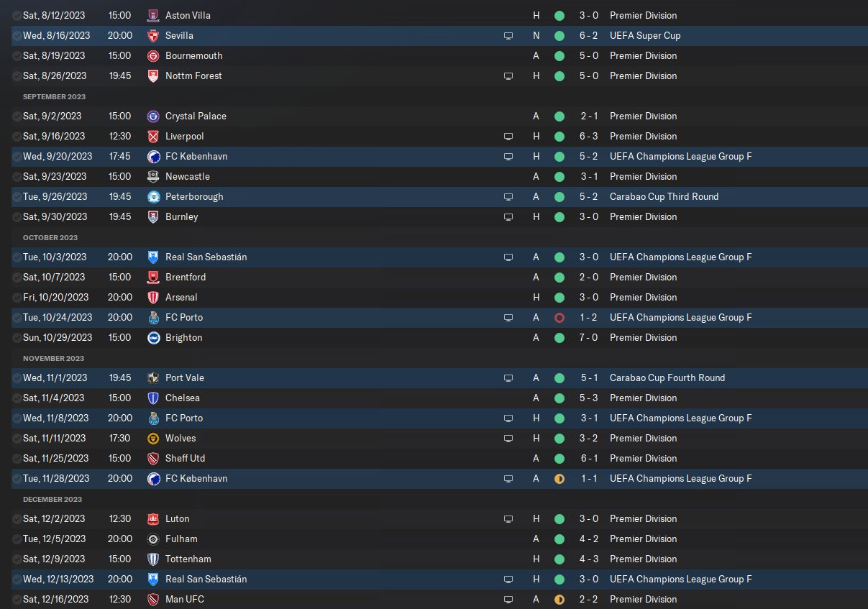868x609 pixels.
Task: Click the red loss indicator for FC Porto
Action: point(559,317)
